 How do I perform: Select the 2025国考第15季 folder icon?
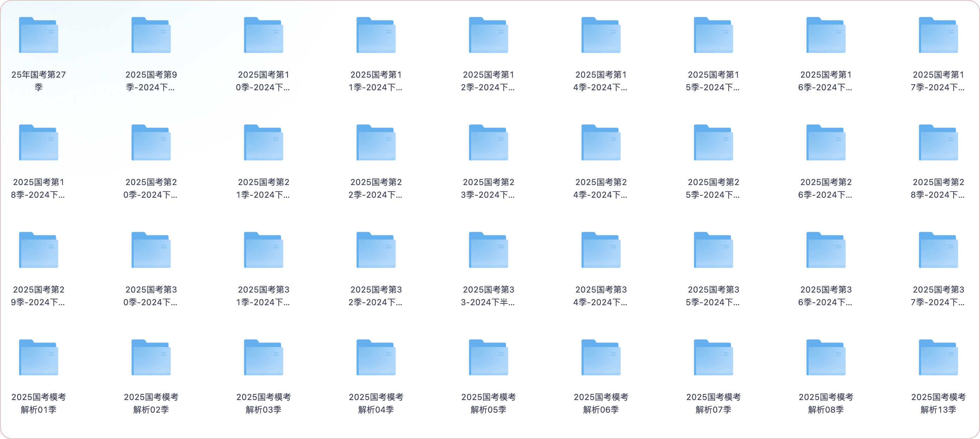tap(713, 35)
